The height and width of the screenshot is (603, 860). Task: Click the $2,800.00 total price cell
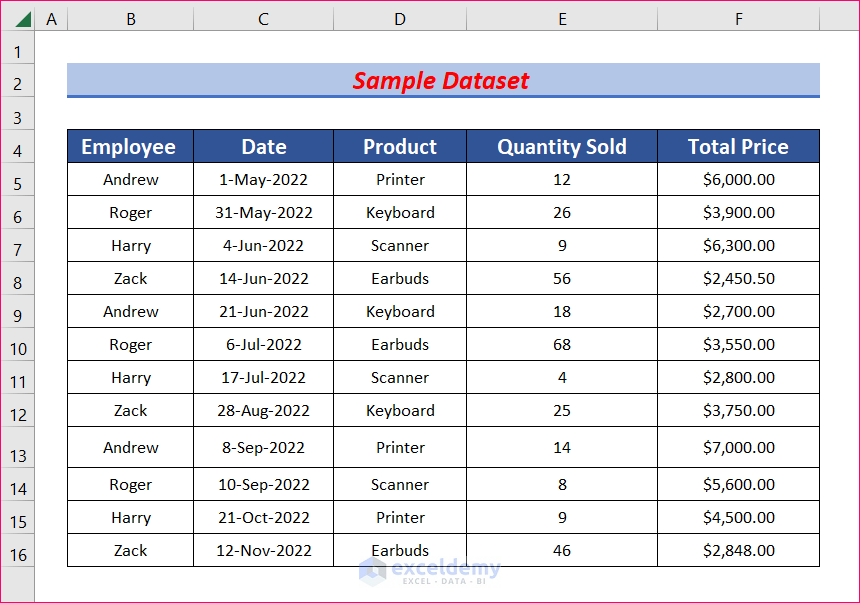tap(739, 377)
